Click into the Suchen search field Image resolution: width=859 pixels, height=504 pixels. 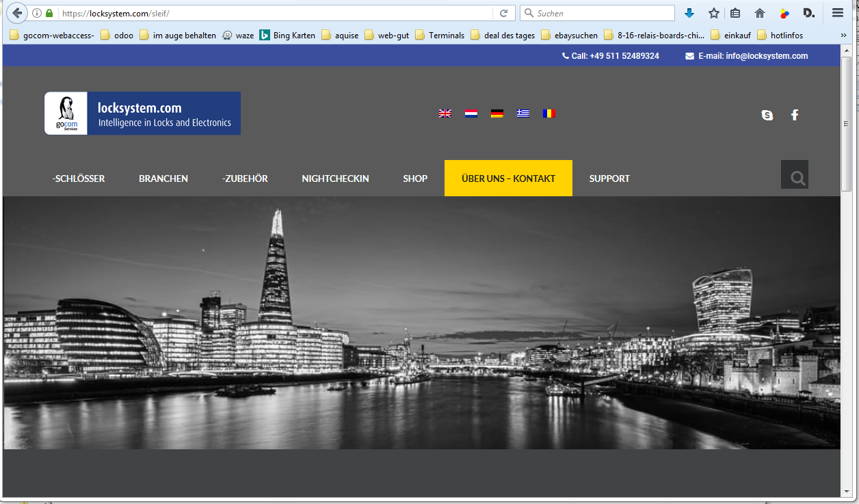(602, 13)
